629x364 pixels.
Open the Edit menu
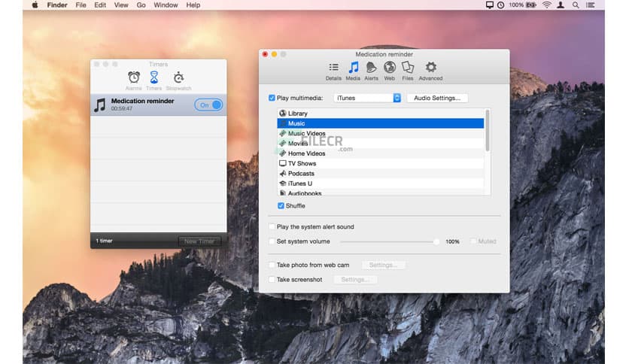click(100, 5)
